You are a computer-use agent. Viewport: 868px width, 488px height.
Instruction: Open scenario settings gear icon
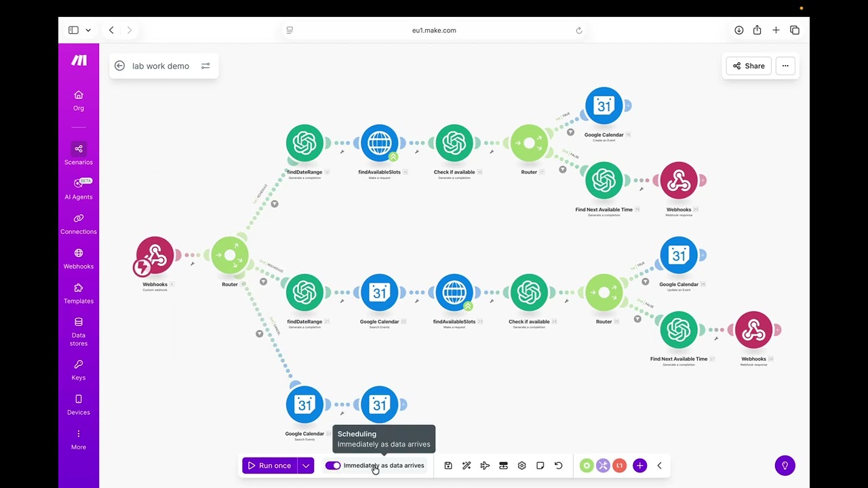click(x=521, y=466)
